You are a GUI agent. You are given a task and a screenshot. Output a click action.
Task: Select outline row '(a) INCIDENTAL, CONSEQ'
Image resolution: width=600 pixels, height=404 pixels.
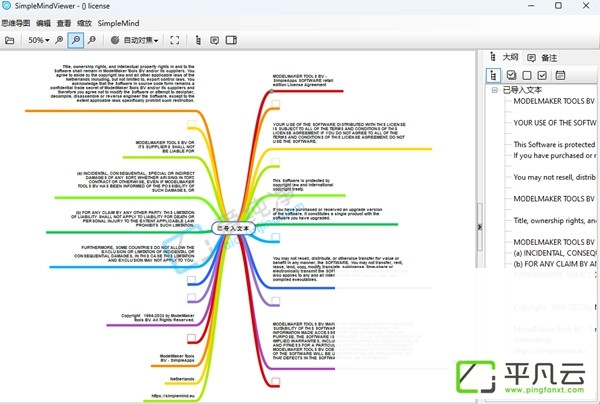tap(554, 253)
